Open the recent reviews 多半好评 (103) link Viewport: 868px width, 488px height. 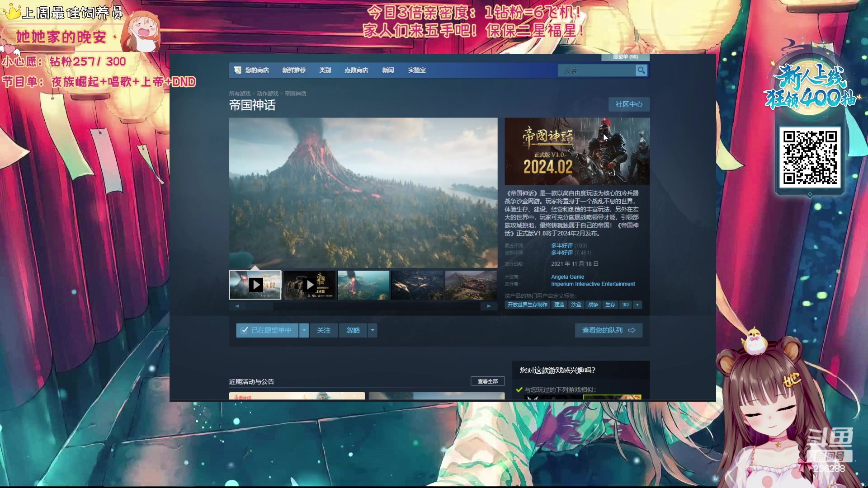pyautogui.click(x=569, y=246)
